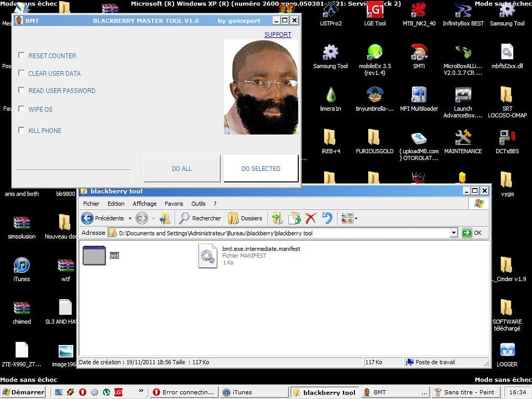Click the Opera icon in quick launch
532x399 pixels.
coord(83,392)
